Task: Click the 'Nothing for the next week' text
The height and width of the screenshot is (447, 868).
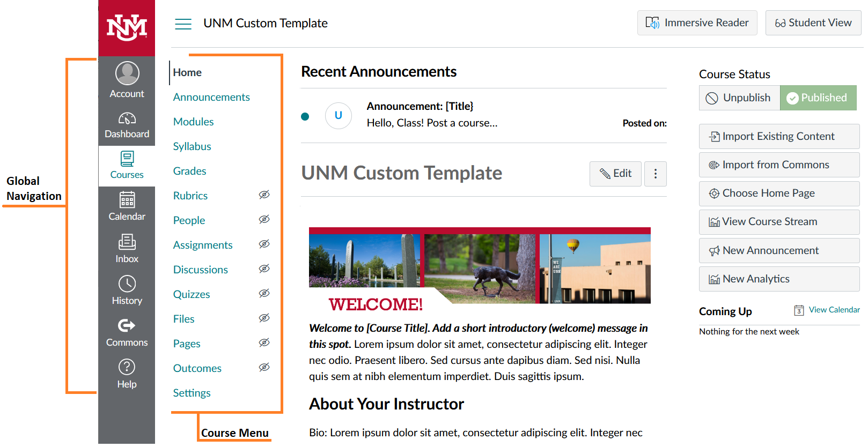Action: [749, 332]
